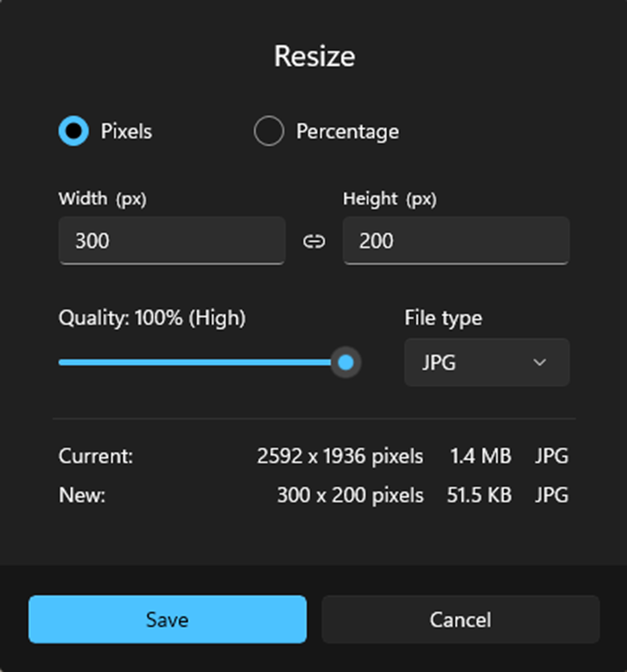Click the "Percentage" label text
This screenshot has height=672, width=627.
pyautogui.click(x=347, y=132)
